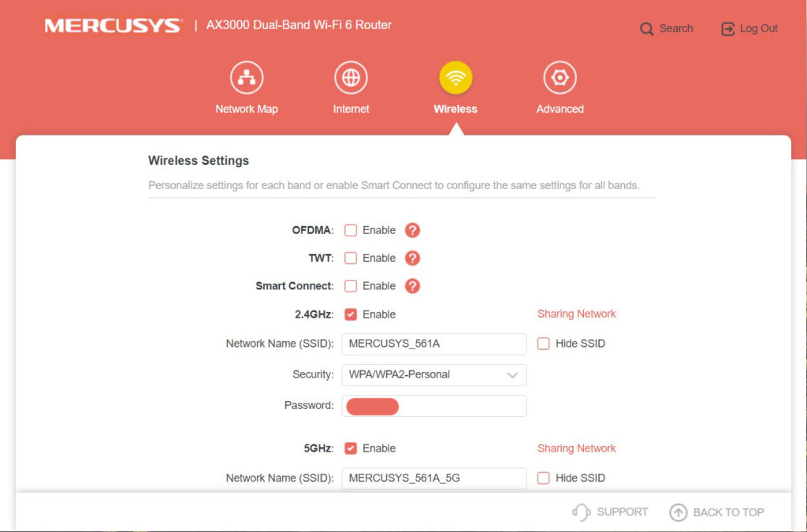Select the Advanced gear icon
This screenshot has width=807, height=532.
[560, 79]
